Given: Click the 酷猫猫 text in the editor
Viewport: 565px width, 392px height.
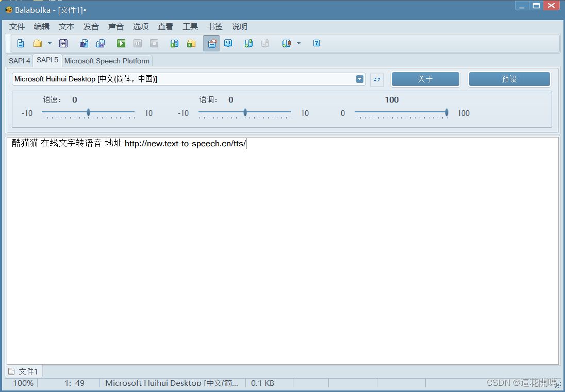Looking at the screenshot, I should coord(25,144).
